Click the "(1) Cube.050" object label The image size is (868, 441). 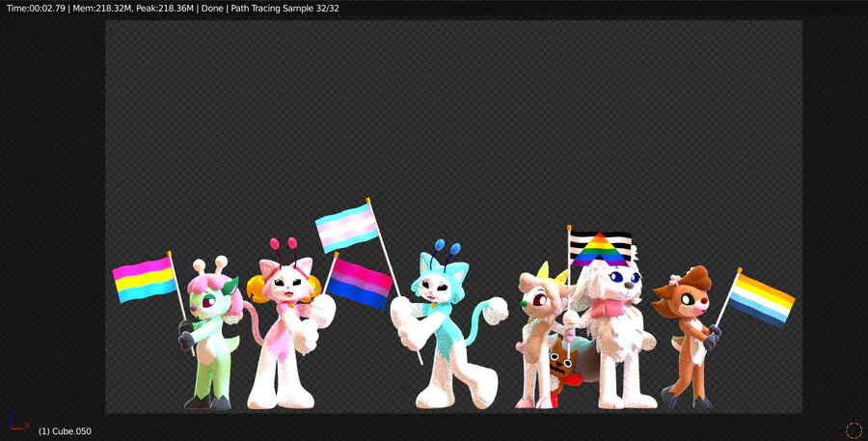(x=65, y=431)
